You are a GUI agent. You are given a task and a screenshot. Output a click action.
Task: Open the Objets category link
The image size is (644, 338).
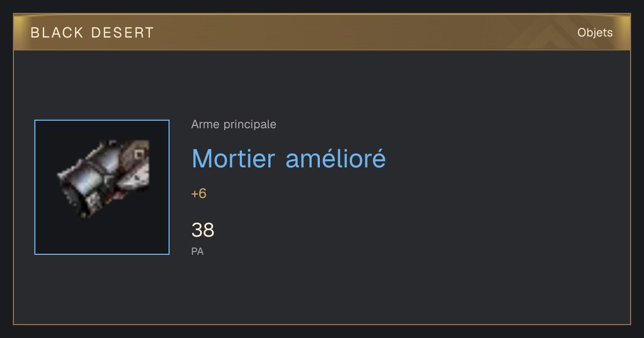pos(595,33)
